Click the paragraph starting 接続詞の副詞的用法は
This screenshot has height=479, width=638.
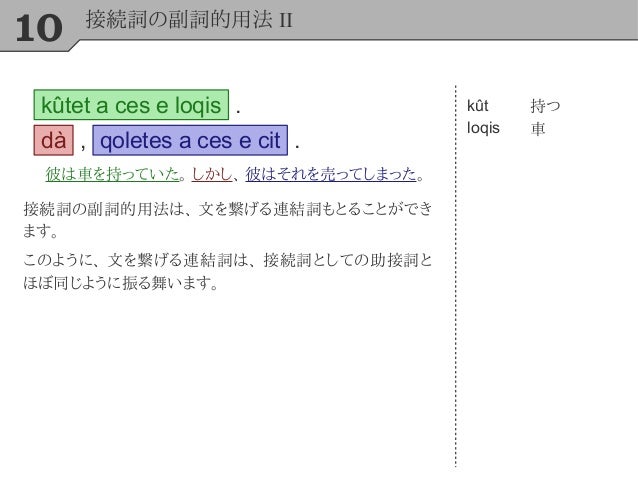[227, 220]
